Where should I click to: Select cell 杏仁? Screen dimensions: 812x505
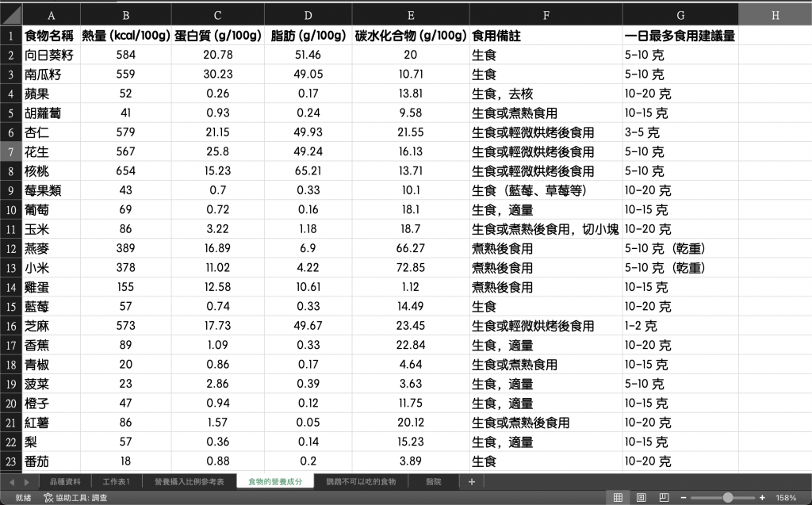(x=52, y=132)
